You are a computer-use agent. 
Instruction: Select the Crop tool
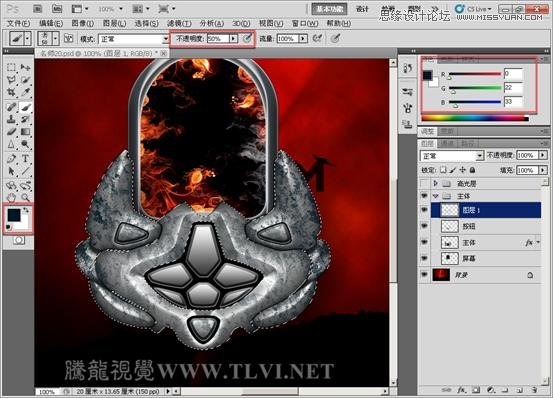tap(11, 92)
